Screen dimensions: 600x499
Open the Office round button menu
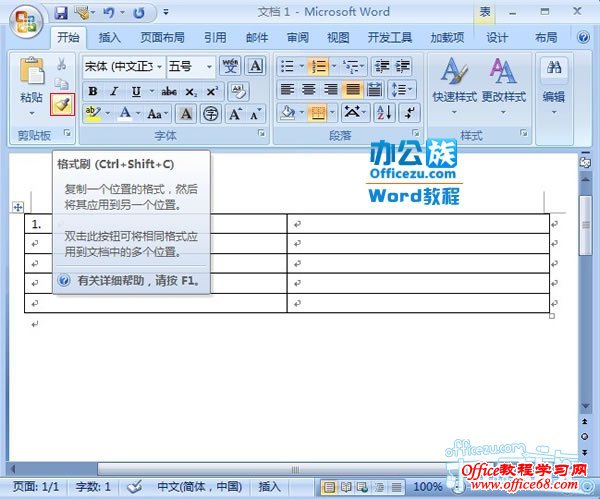pos(26,21)
